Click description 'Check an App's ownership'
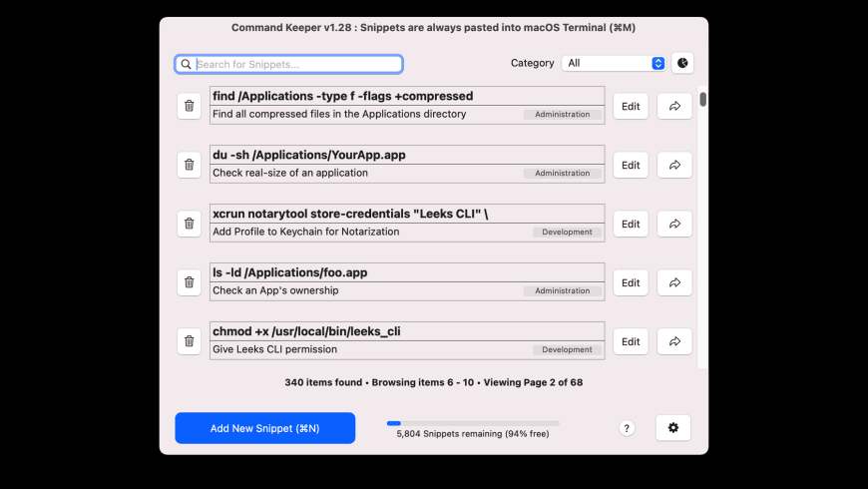Screen dimensions: 868x489 [275, 290]
